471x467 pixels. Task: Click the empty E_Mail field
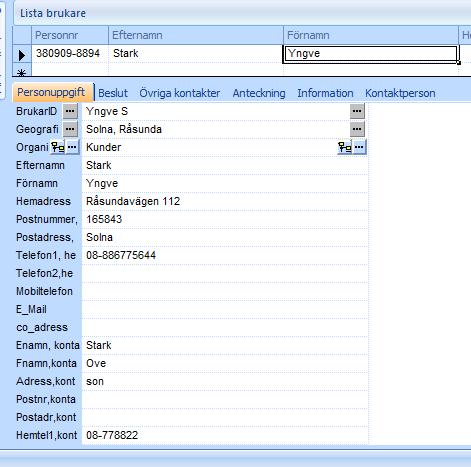pos(225,309)
